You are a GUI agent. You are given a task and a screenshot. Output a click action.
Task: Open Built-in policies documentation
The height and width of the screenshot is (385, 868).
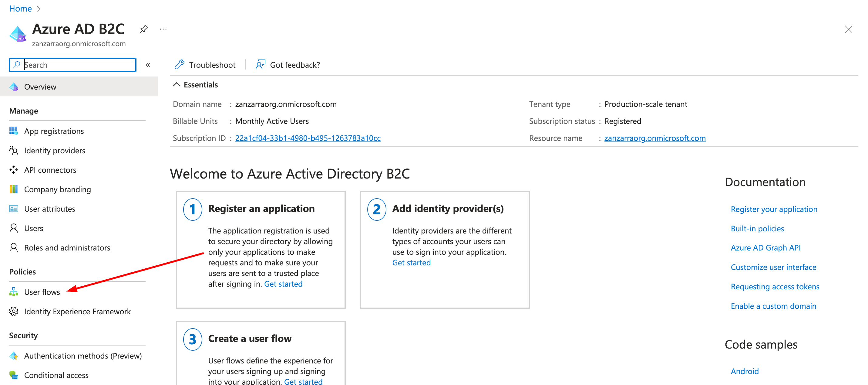tap(757, 228)
